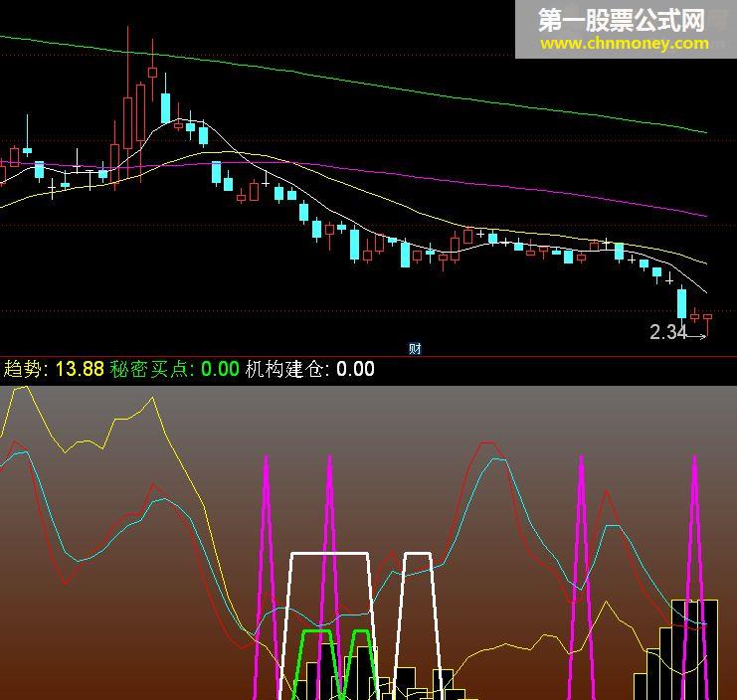Click the 2.34 low price label

coord(668,332)
